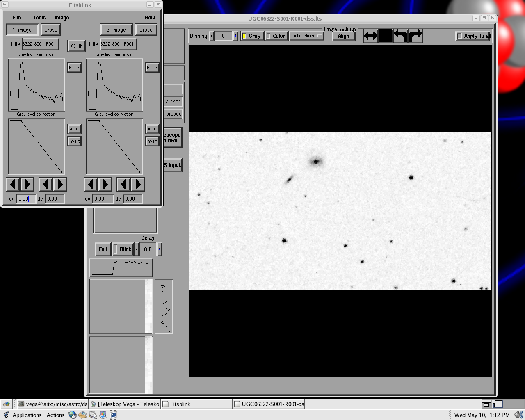Open Applications menu in panel
The width and height of the screenshot is (525, 420).
click(27, 415)
